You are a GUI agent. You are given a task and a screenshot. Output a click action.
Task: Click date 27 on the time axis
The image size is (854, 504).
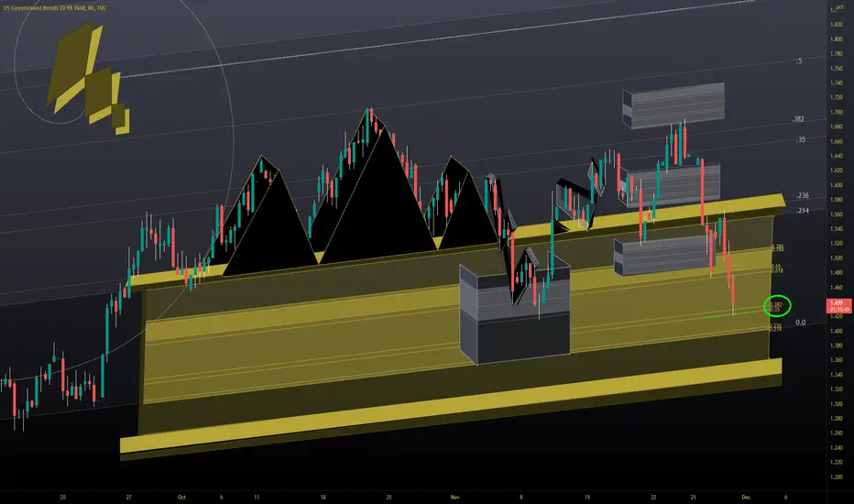point(128,497)
